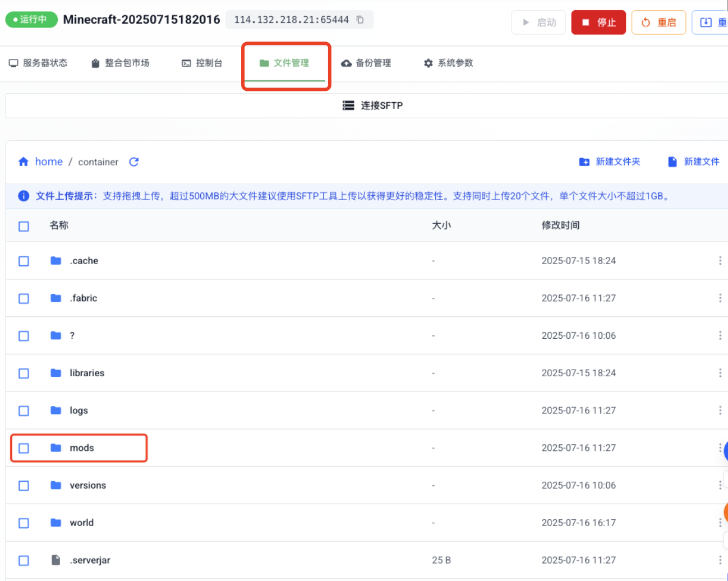Click the 2025-07-16 16:17 timestamp

coord(578,523)
